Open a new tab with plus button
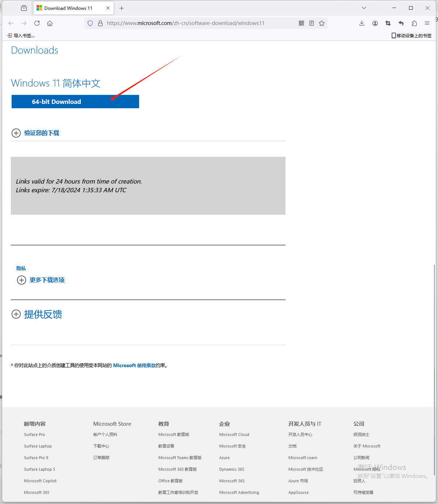This screenshot has height=504, width=438. coord(122,8)
